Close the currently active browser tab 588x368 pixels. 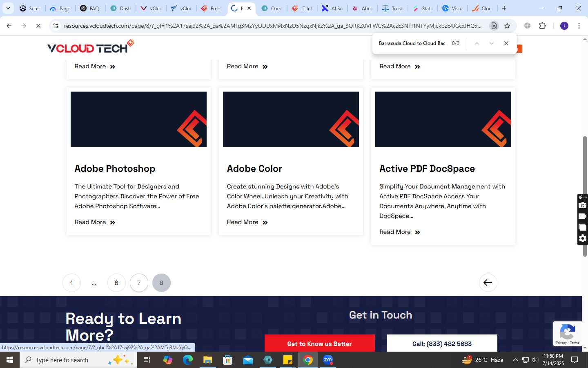click(x=249, y=8)
